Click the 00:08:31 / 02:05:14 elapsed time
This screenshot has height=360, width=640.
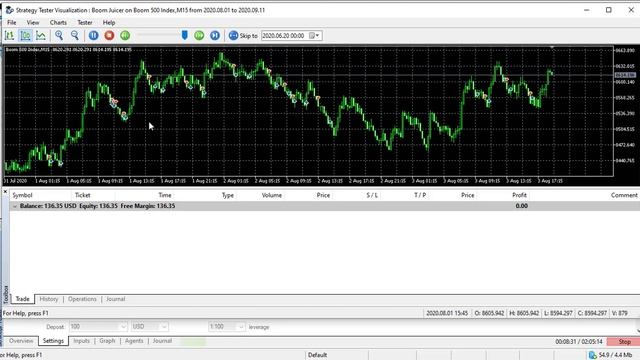[579, 342]
